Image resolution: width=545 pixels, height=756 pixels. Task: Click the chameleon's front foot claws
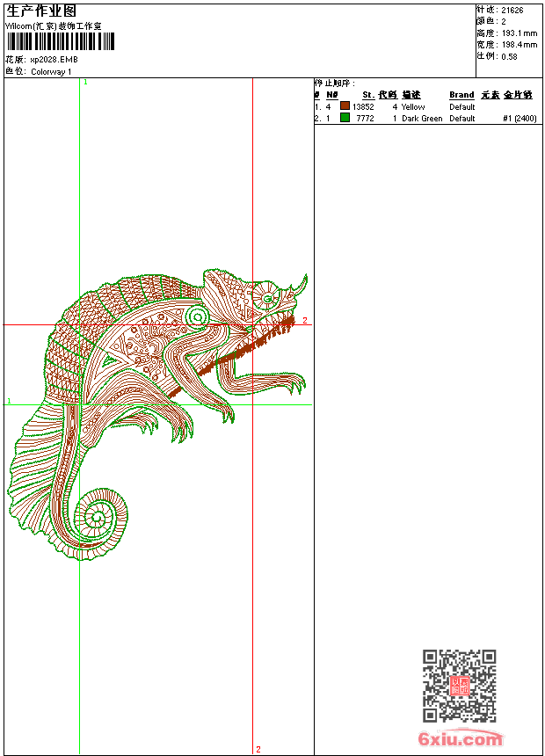tap(293, 382)
